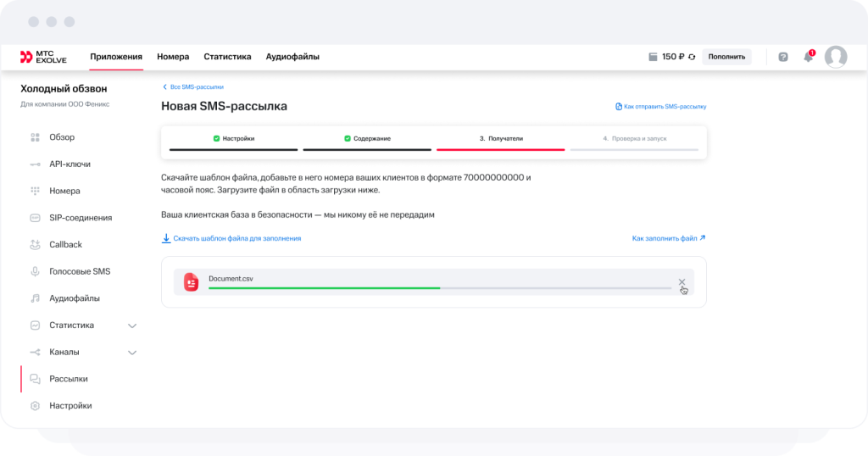Viewport: 868px width, 456px height.
Task: Expand the Статистика sidebar section
Action: tap(131, 325)
